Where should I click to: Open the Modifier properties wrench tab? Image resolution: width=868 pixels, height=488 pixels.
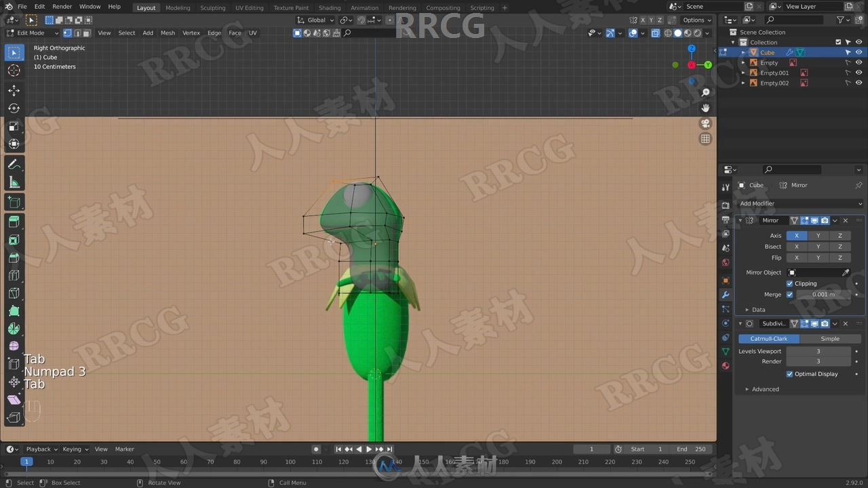726,295
